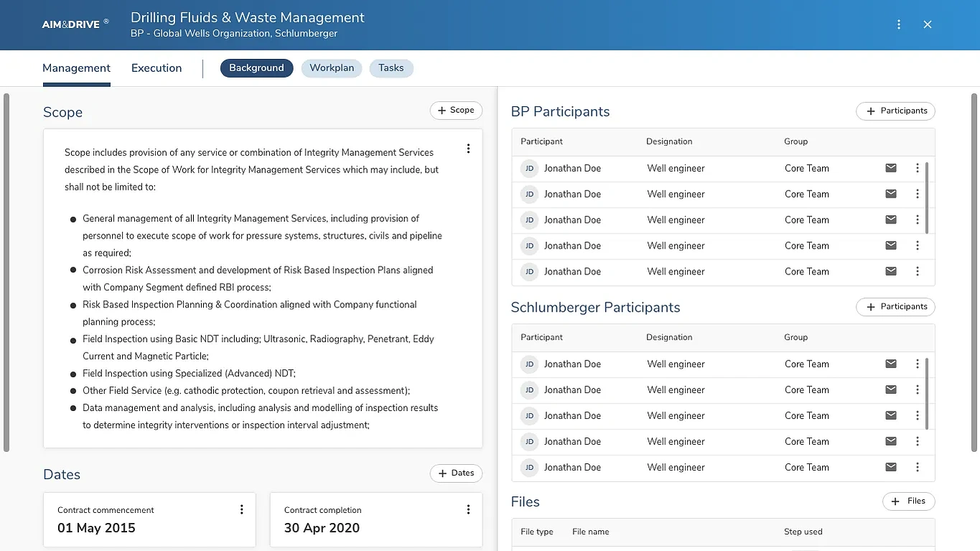Screen dimensions: 980x551
Task: Open third BP participant row's kebab menu
Action: 918,220
